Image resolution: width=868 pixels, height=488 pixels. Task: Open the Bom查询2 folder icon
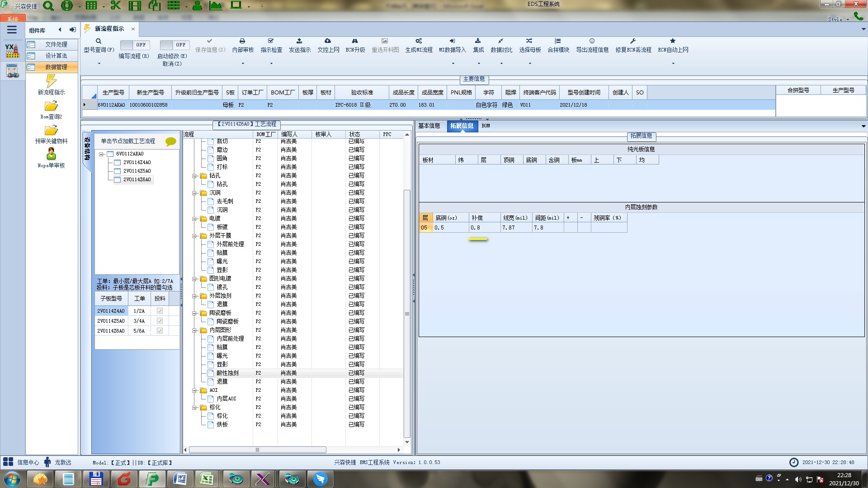pos(51,107)
